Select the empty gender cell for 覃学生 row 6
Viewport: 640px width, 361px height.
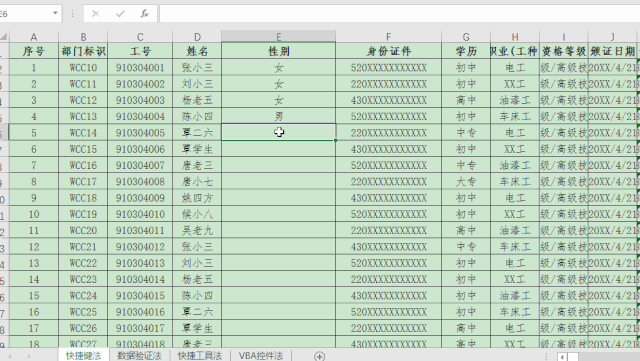click(x=278, y=149)
